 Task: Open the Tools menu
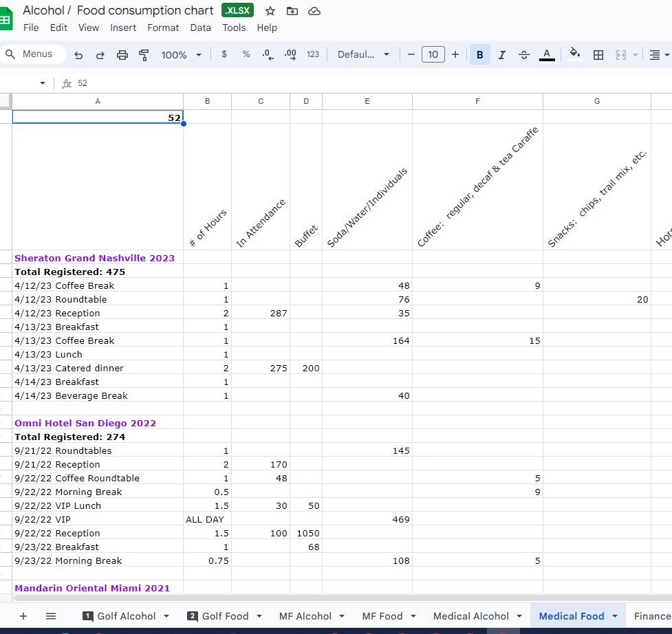(x=234, y=28)
